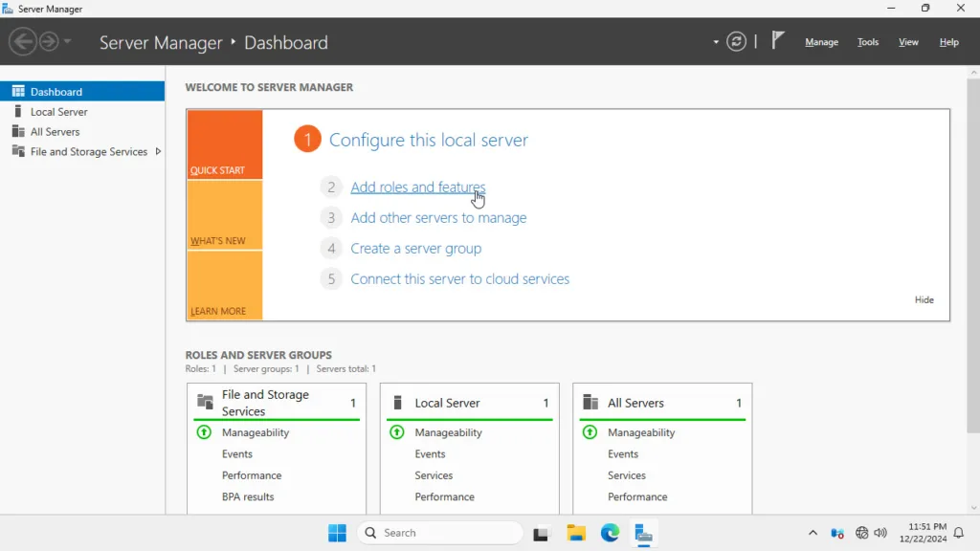Hide the welcome tile using the Hide link

924,299
